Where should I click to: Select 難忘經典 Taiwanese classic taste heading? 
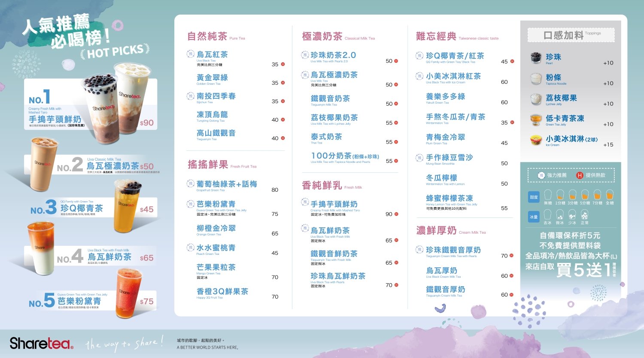pos(457,37)
